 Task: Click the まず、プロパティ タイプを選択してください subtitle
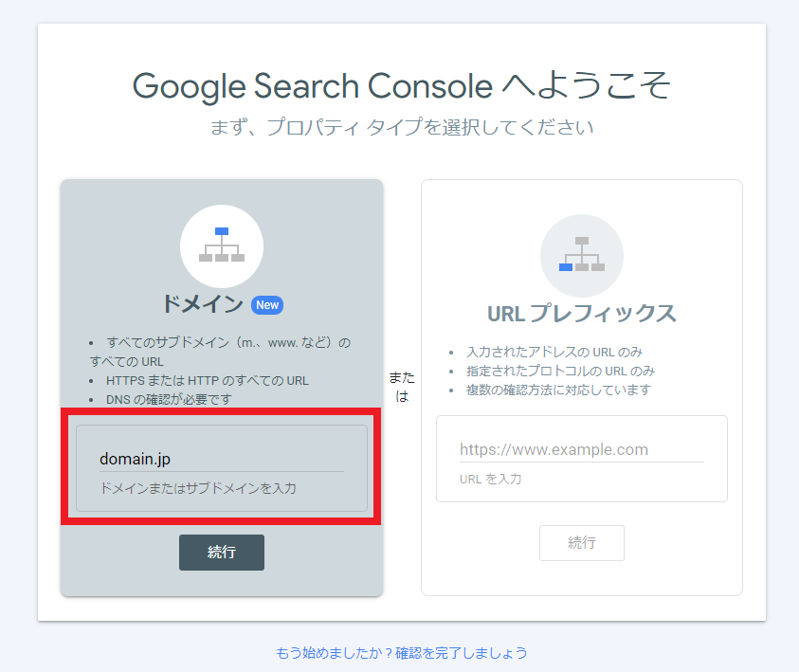point(402,127)
